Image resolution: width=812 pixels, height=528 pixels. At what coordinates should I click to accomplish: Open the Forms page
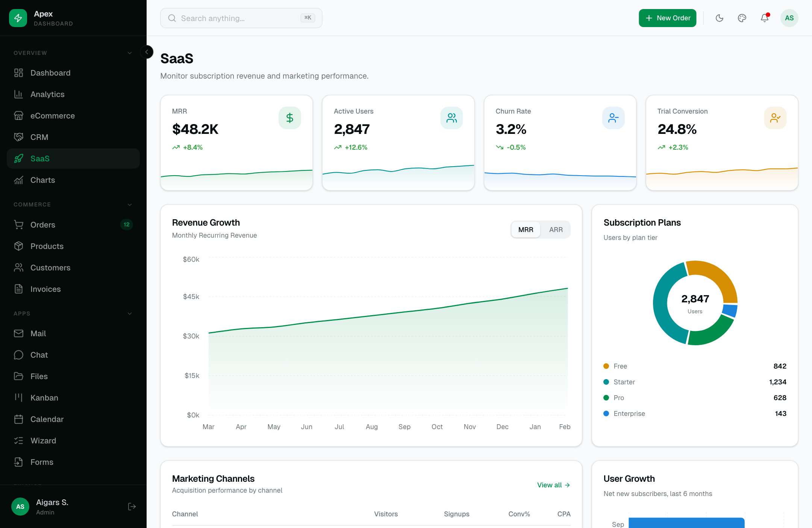tap(73, 462)
